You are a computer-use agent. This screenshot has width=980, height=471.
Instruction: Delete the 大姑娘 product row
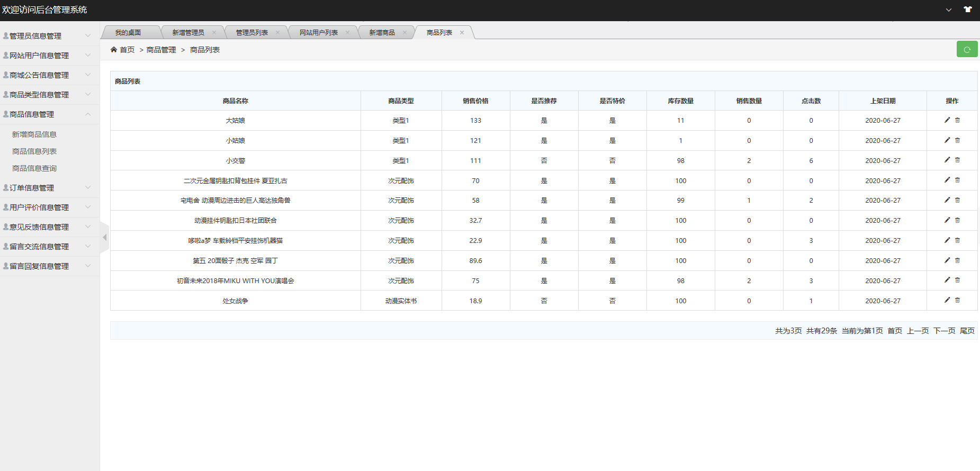pyautogui.click(x=957, y=120)
